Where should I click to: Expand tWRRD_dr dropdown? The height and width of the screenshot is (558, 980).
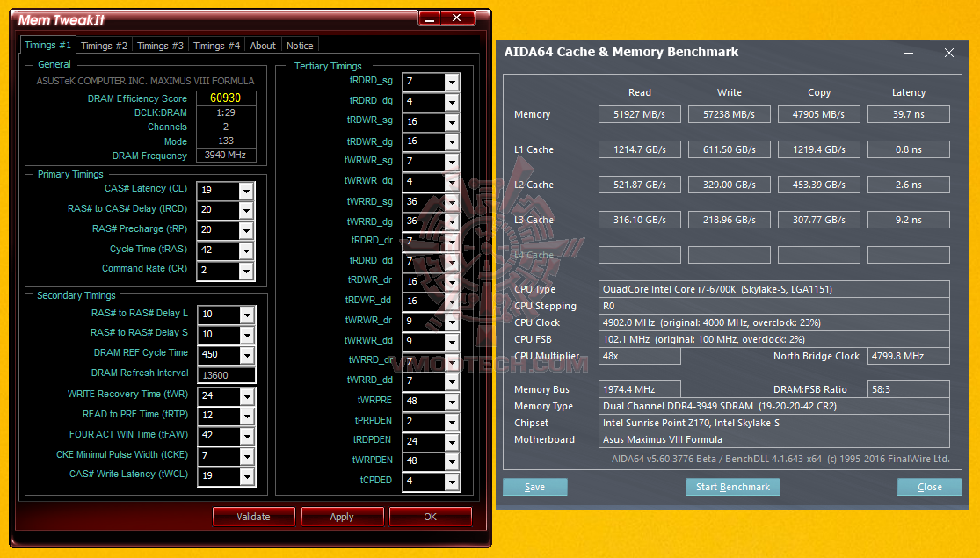click(x=452, y=361)
